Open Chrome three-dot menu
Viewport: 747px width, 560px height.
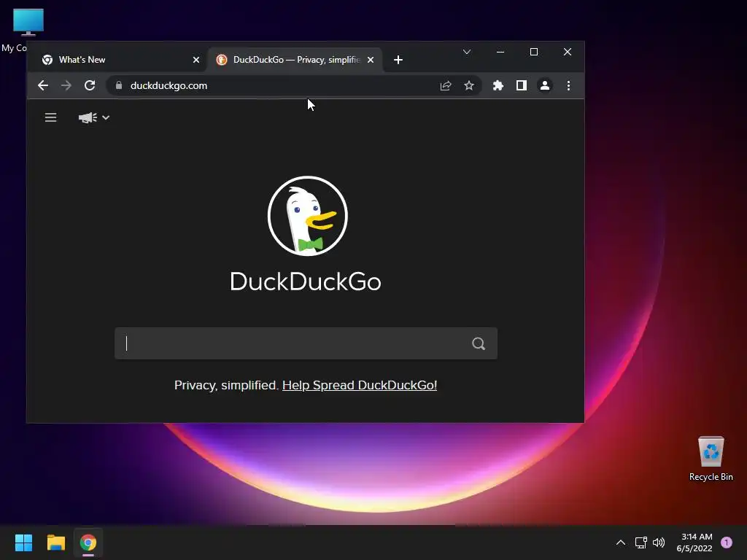tap(568, 85)
